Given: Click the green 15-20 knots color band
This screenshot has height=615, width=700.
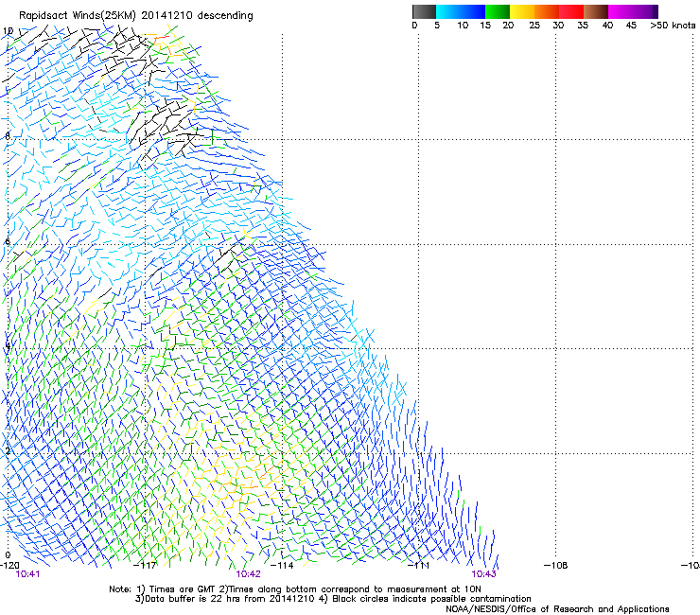Looking at the screenshot, I should point(498,11).
